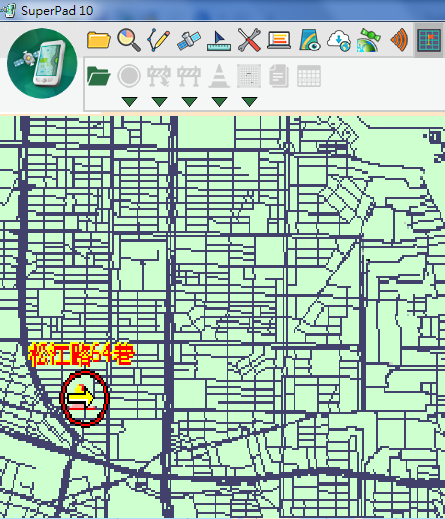Open the green folder in second toolbar
The height and width of the screenshot is (519, 445).
point(98,76)
